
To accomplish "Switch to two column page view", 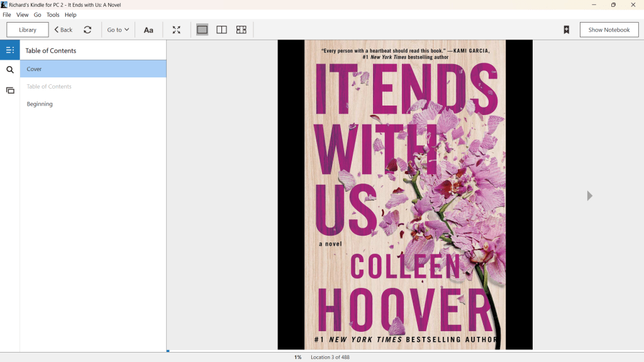I will [221, 30].
